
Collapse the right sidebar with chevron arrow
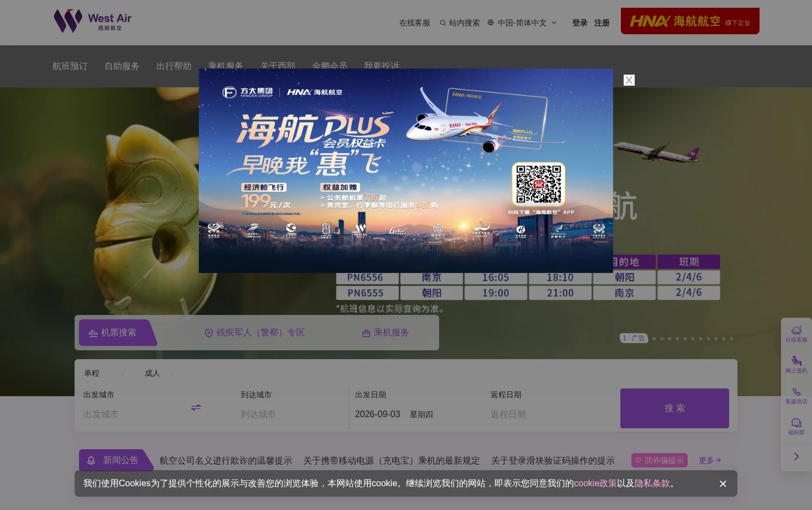[797, 456]
